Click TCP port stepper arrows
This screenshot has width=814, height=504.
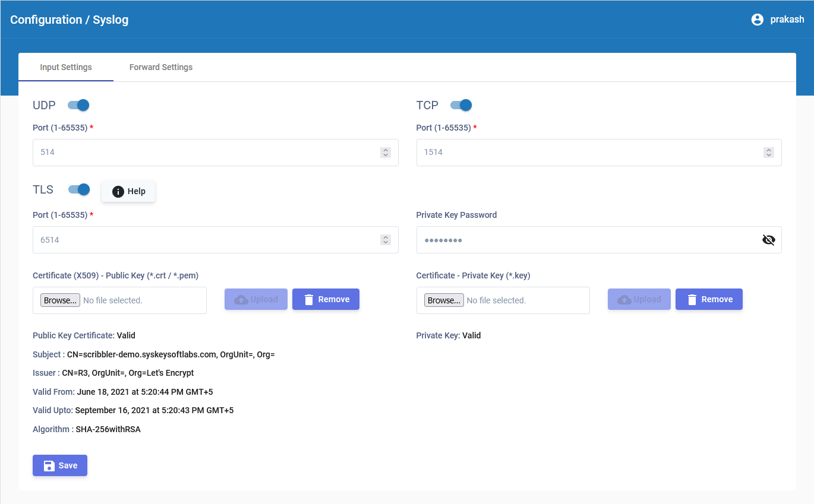click(x=769, y=153)
